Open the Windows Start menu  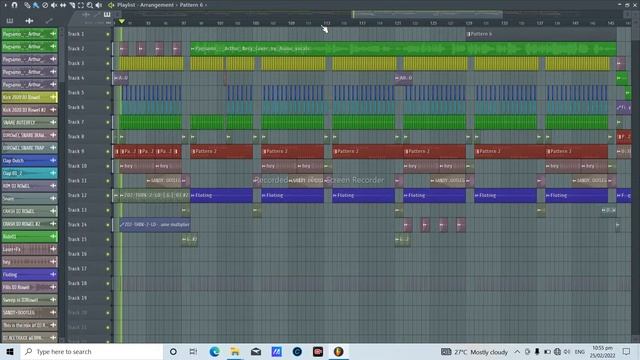click(10, 352)
